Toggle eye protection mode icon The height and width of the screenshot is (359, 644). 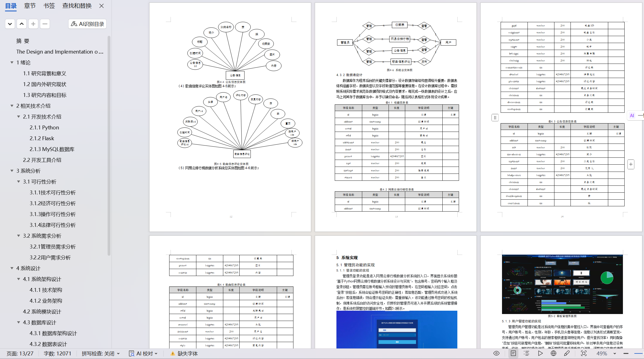pyautogui.click(x=496, y=353)
